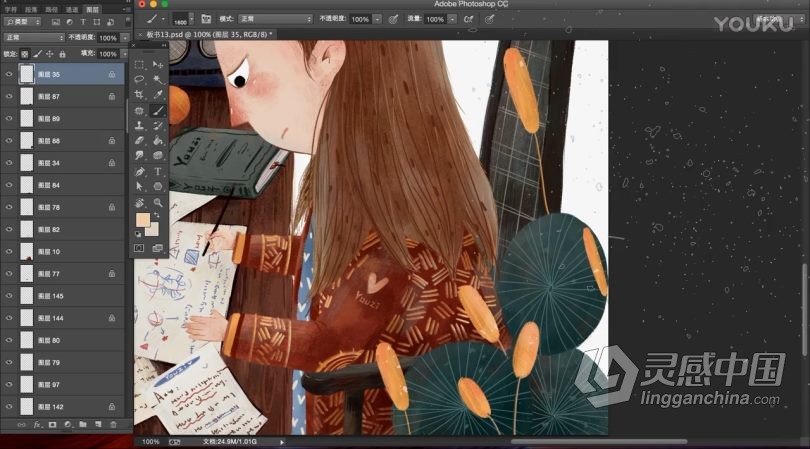
Task: Select the Rectangular Marquee tool
Action: 139,65
